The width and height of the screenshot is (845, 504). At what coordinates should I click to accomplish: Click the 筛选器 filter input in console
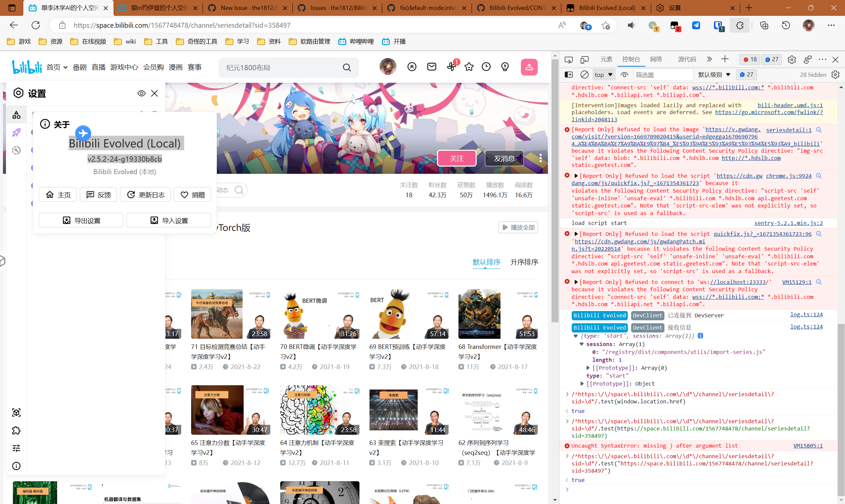coord(663,74)
